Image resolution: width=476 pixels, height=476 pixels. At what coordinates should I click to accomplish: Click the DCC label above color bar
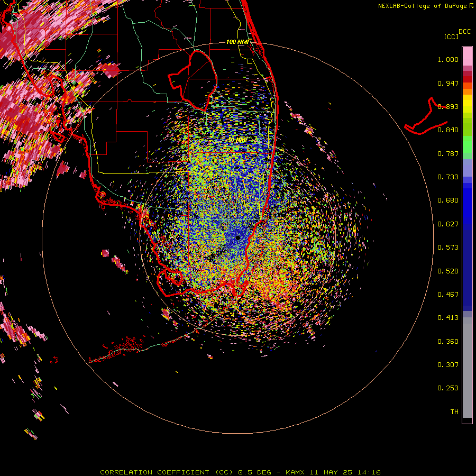coord(464,32)
